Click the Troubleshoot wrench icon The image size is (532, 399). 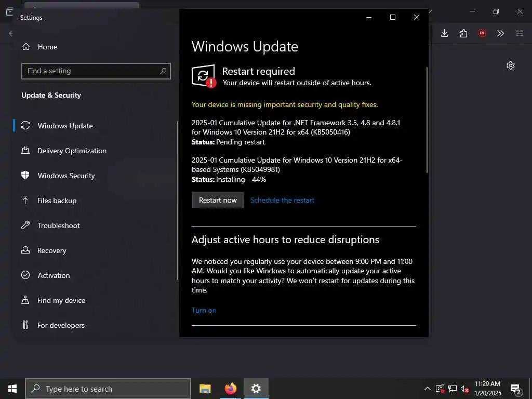pos(25,225)
